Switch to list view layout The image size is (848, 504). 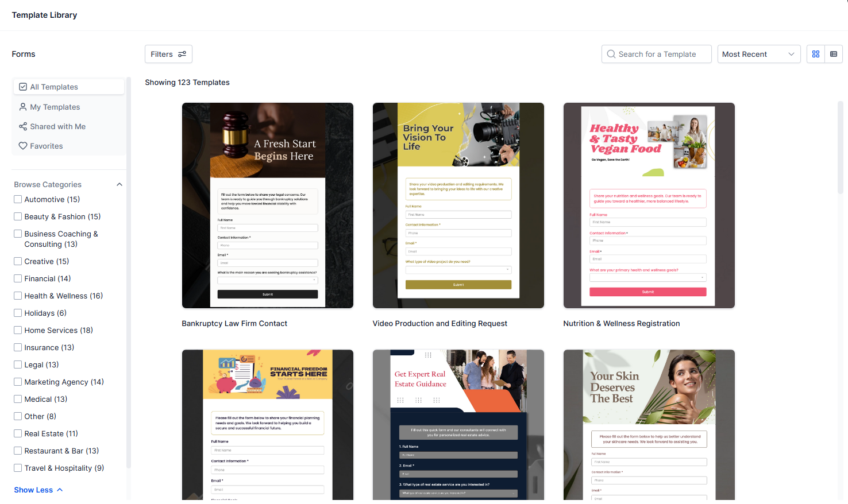pyautogui.click(x=833, y=54)
